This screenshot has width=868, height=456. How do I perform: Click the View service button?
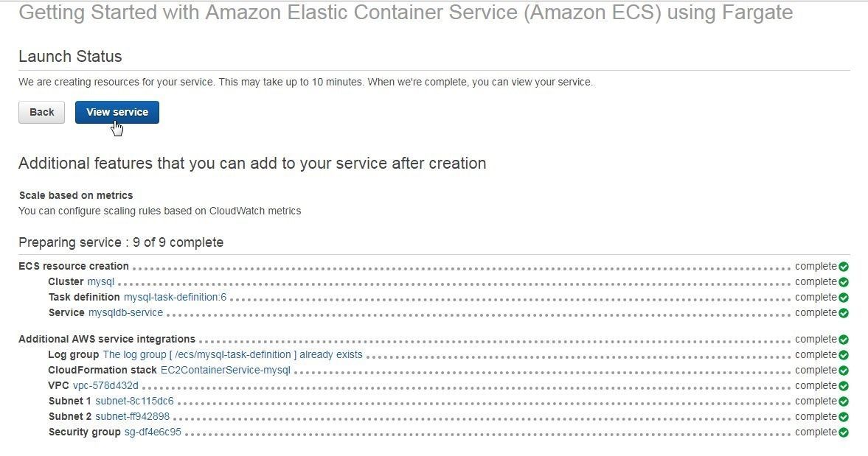click(117, 112)
